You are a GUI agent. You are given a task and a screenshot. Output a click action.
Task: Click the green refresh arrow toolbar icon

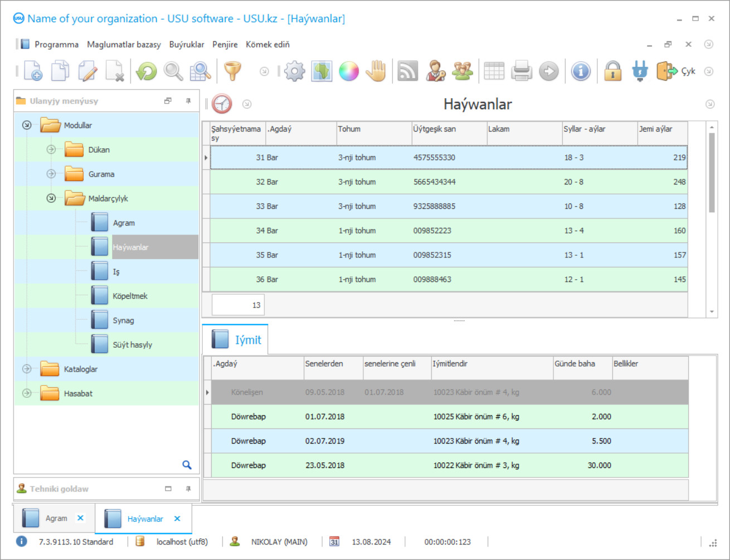click(x=147, y=71)
